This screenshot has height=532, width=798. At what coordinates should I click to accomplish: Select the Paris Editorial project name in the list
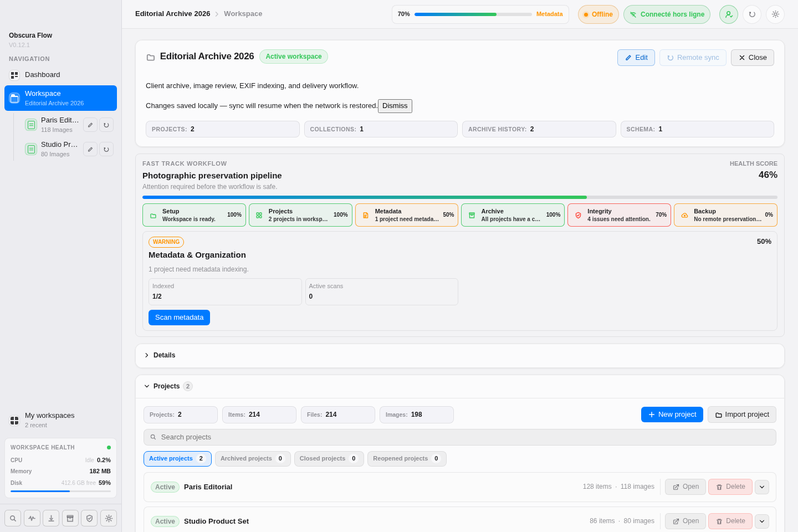coord(208,487)
